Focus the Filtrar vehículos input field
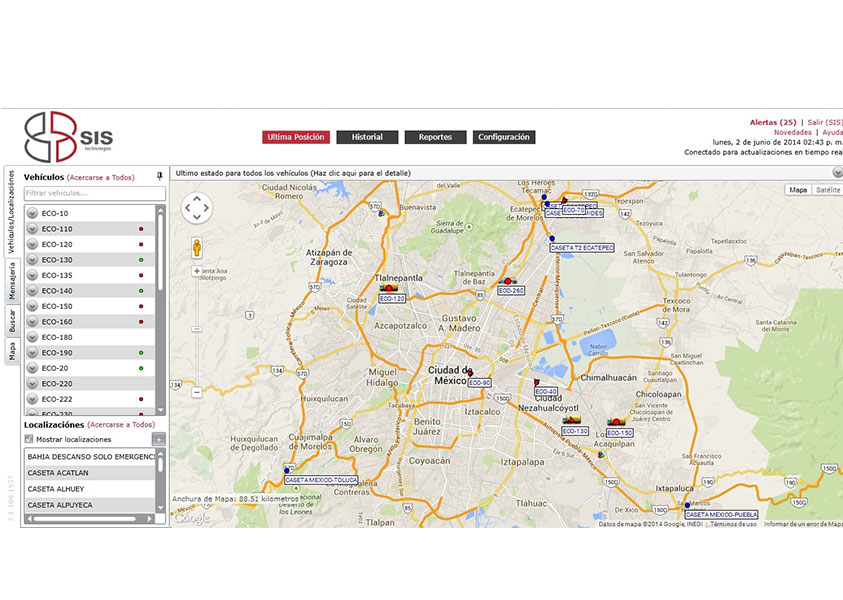Viewport: 843px width, 600px height. (x=95, y=193)
